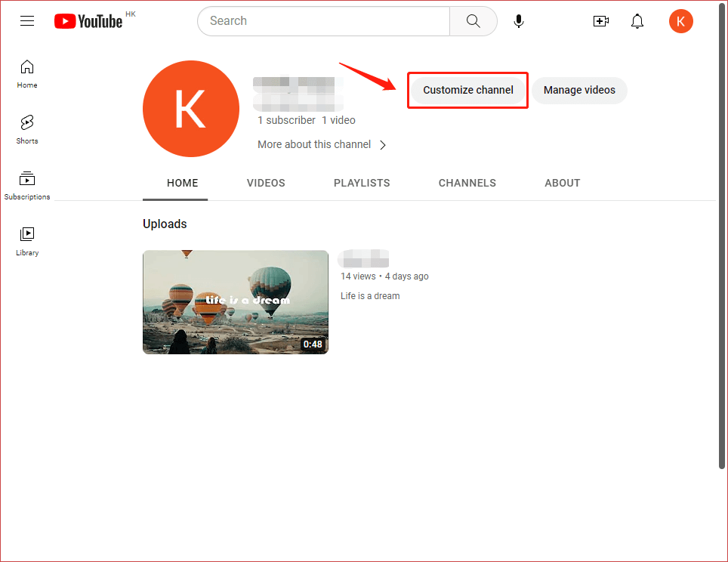Go to Home via the sidebar icon
Viewport: 728px width, 562px height.
point(26,74)
